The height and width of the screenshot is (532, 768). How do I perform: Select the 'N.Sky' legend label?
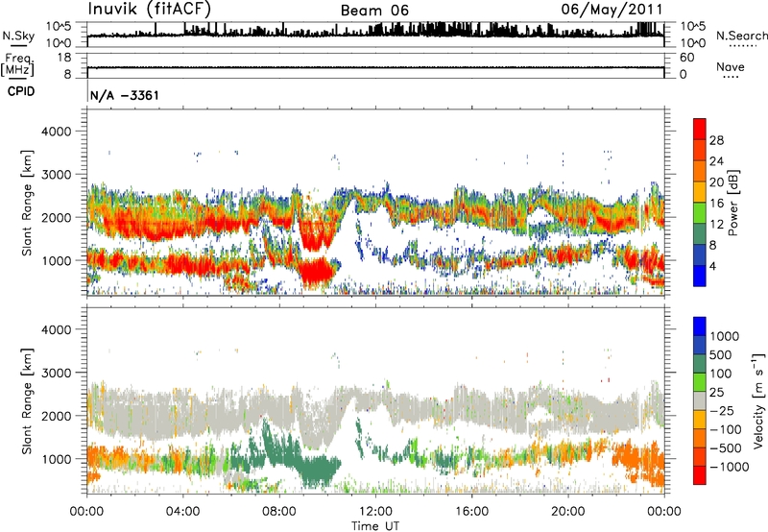point(18,36)
